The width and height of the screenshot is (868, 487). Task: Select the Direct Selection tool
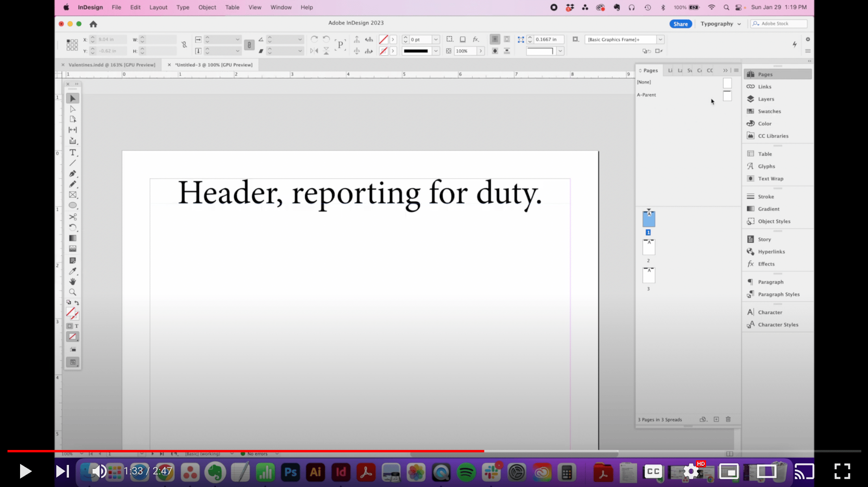72,109
